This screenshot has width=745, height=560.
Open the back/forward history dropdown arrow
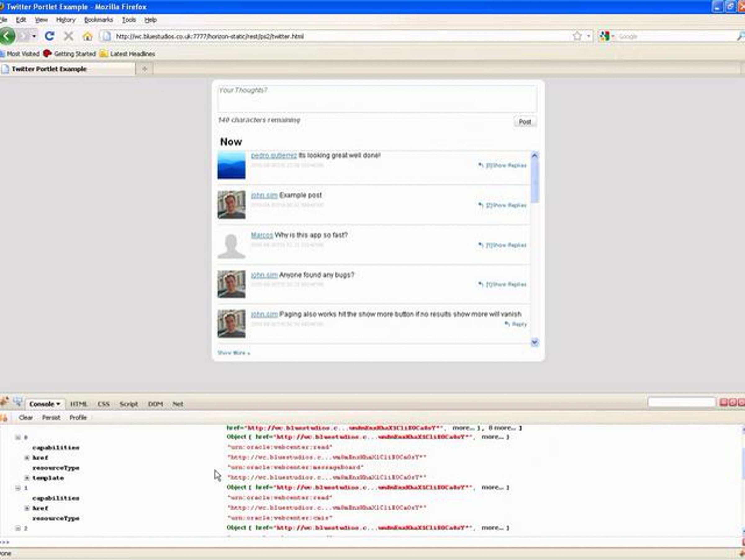point(34,36)
